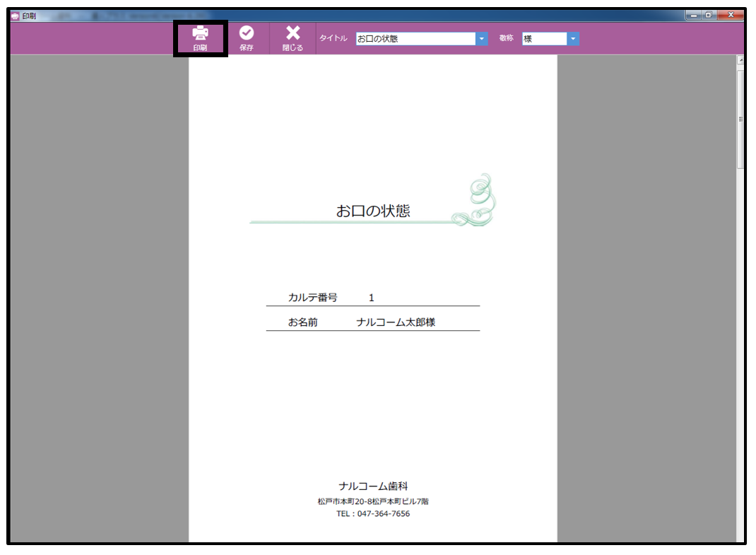The height and width of the screenshot is (555, 756).
Task: Close the window with red X
Action: click(x=731, y=16)
